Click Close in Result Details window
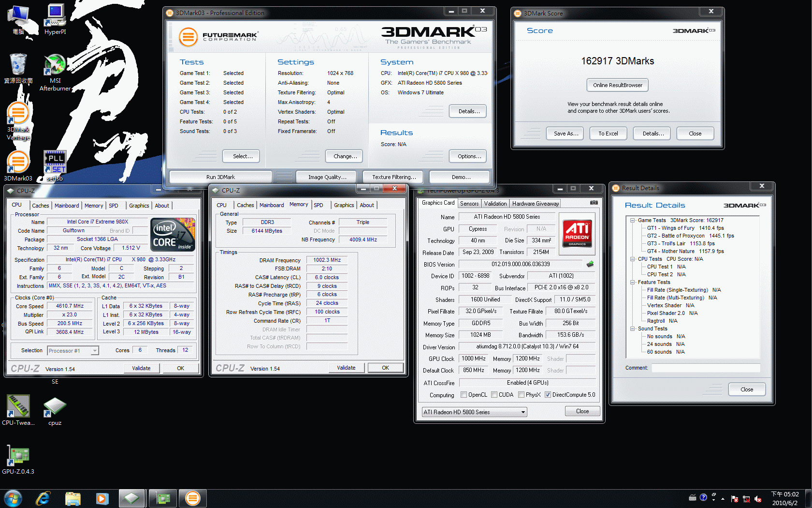Image resolution: width=812 pixels, height=508 pixels. click(747, 389)
